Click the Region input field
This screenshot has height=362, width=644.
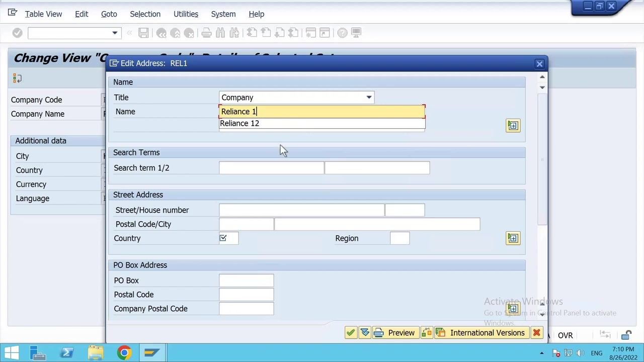[400, 238]
